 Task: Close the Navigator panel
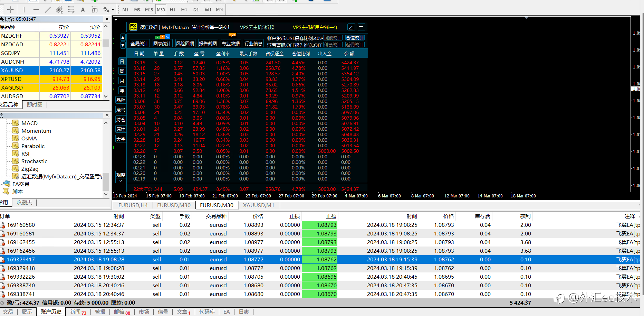tap(107, 115)
